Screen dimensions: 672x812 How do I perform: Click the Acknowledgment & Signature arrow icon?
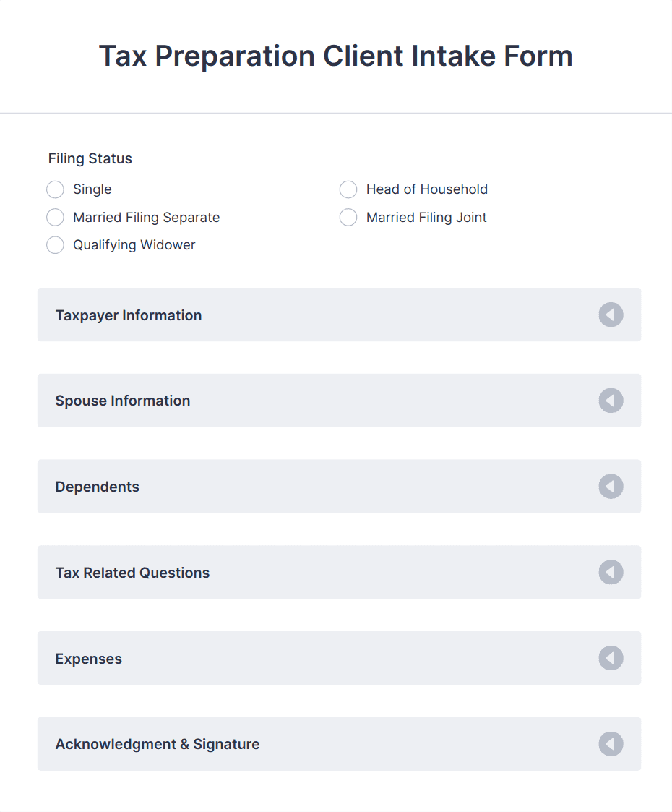611,743
